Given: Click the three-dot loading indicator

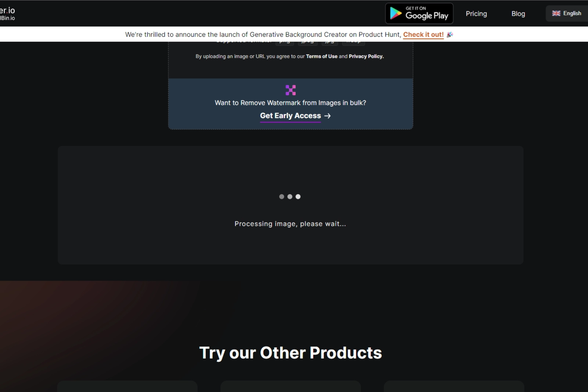Looking at the screenshot, I should [x=290, y=197].
